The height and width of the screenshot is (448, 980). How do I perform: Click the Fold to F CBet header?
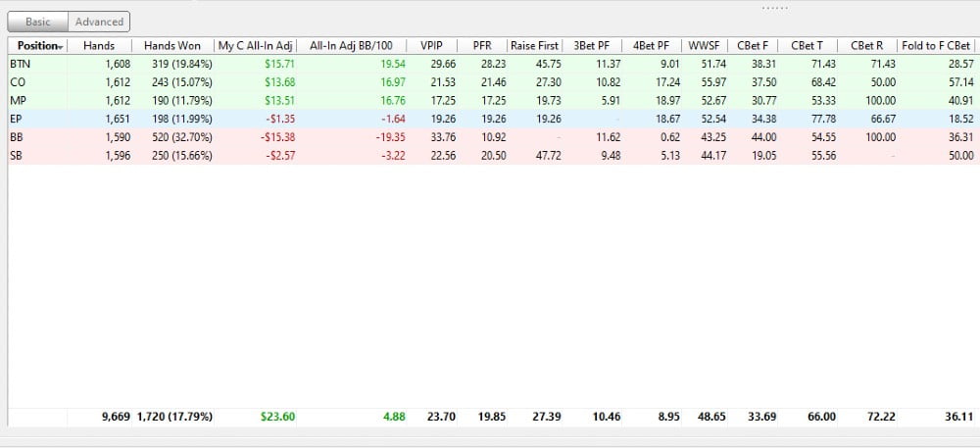point(936,46)
